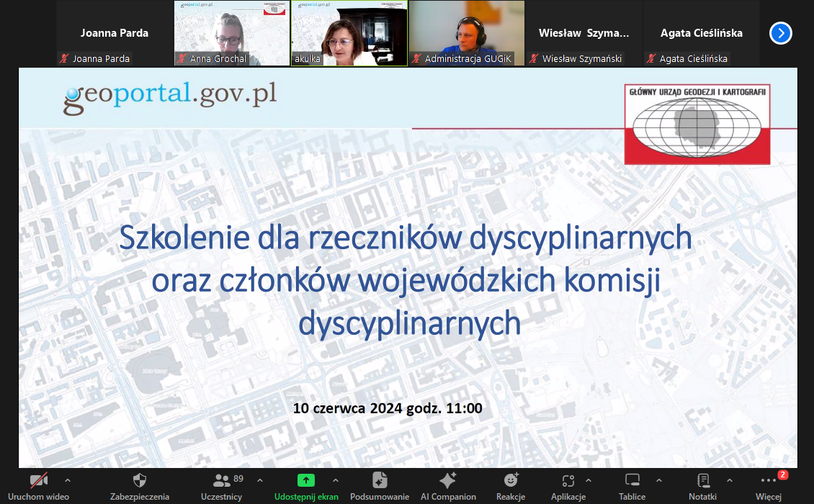Expand video options arrow beside Uruchom wideo
814x504 pixels.
[x=68, y=480]
